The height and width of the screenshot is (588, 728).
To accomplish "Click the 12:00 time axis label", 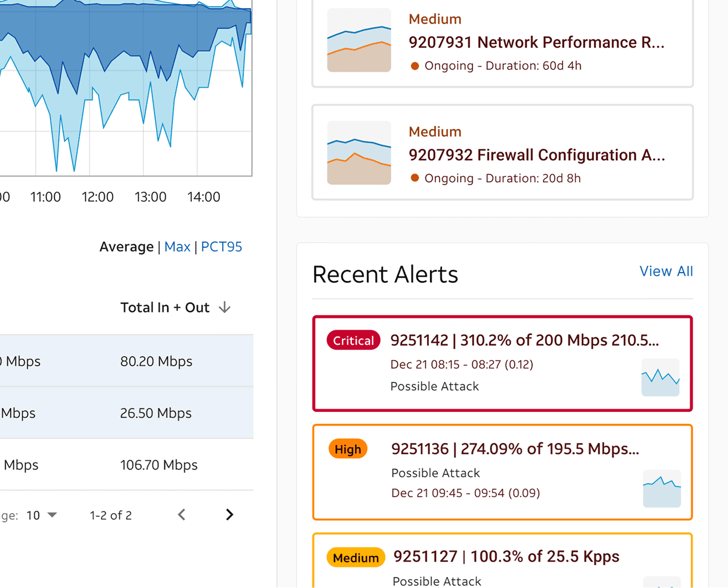I will coord(98,197).
